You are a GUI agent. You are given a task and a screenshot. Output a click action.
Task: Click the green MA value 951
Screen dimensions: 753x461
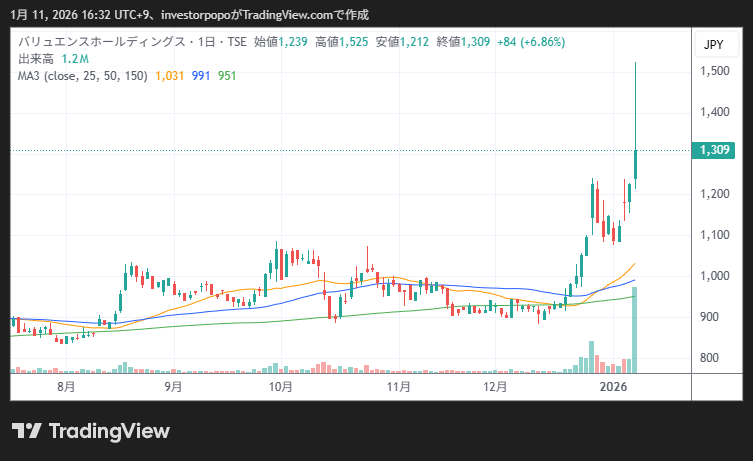point(227,76)
